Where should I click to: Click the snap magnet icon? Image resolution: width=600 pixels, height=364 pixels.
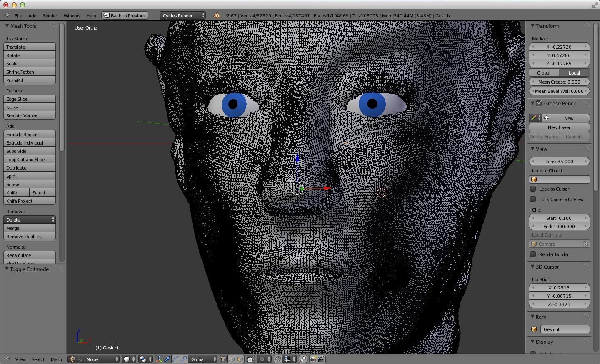point(278,359)
